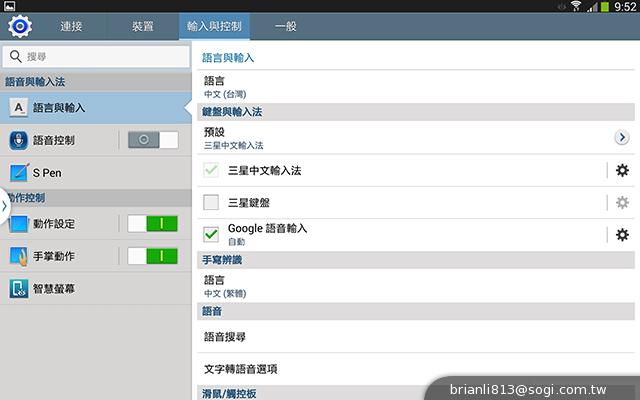Open settings gear for 三星中文輸入法
This screenshot has width=640, height=400.
coord(622,171)
